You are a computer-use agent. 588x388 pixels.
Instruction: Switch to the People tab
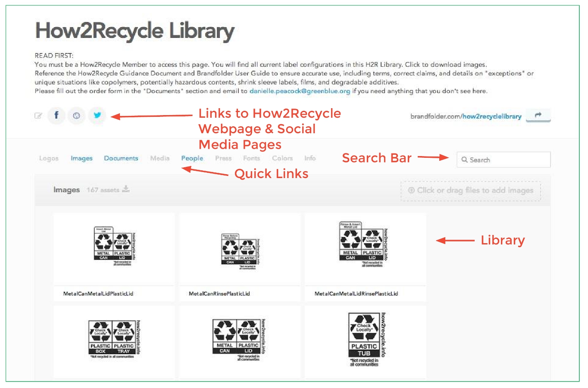point(192,158)
